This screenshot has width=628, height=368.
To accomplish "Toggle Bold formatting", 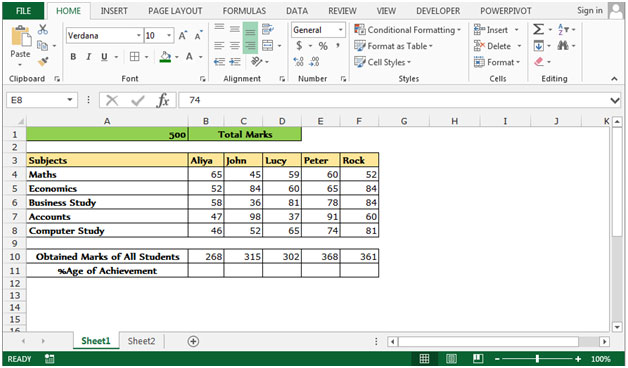I will (x=73, y=57).
